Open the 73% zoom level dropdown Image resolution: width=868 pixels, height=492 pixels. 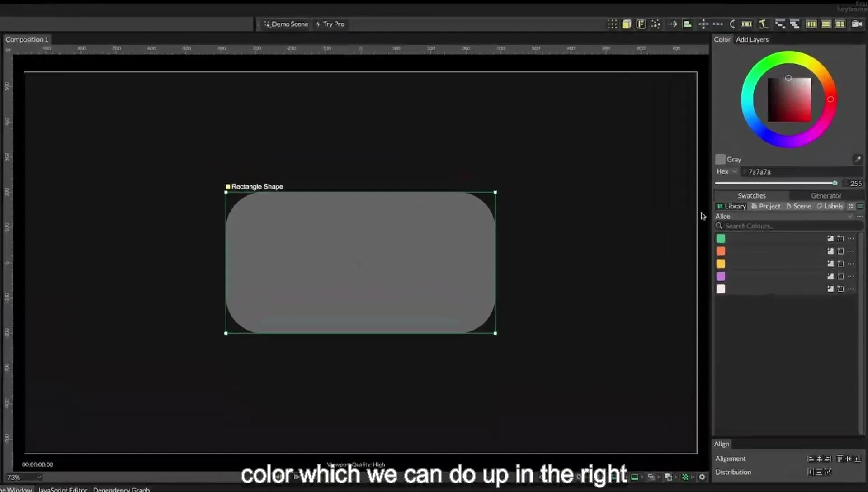click(24, 477)
